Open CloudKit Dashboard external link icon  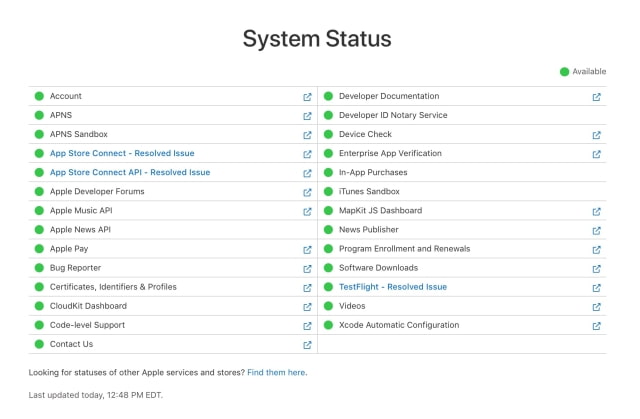pyautogui.click(x=307, y=306)
